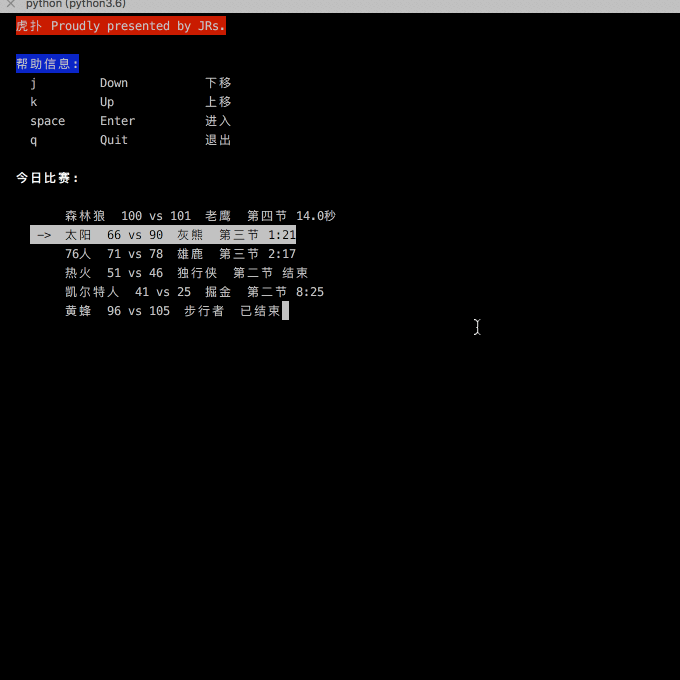Image resolution: width=680 pixels, height=680 pixels.
Task: Click the 第二节 8:25 game status
Action: (285, 292)
